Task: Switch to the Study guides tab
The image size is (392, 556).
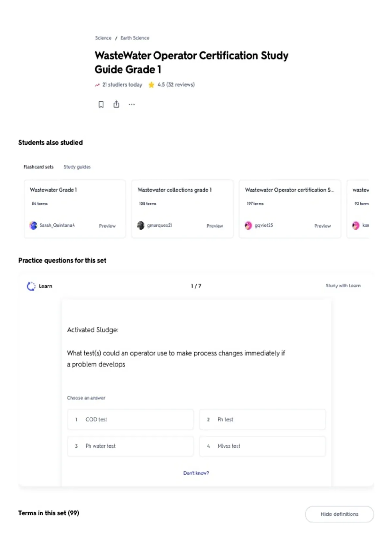Action: [x=77, y=167]
